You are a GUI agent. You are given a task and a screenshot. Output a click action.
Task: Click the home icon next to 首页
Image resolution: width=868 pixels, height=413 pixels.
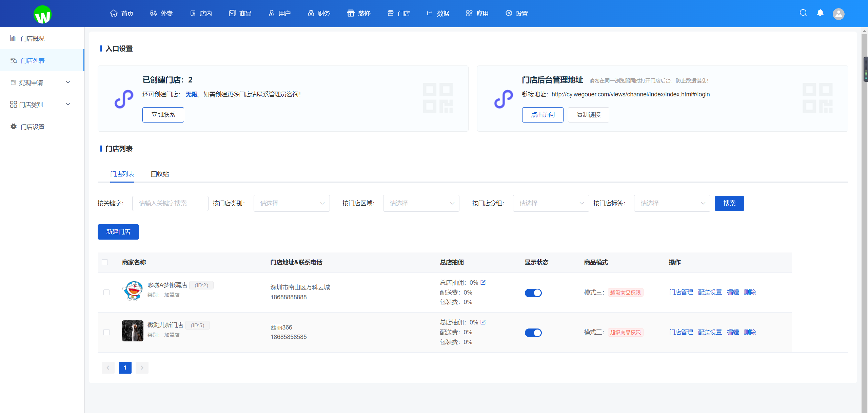pos(114,13)
